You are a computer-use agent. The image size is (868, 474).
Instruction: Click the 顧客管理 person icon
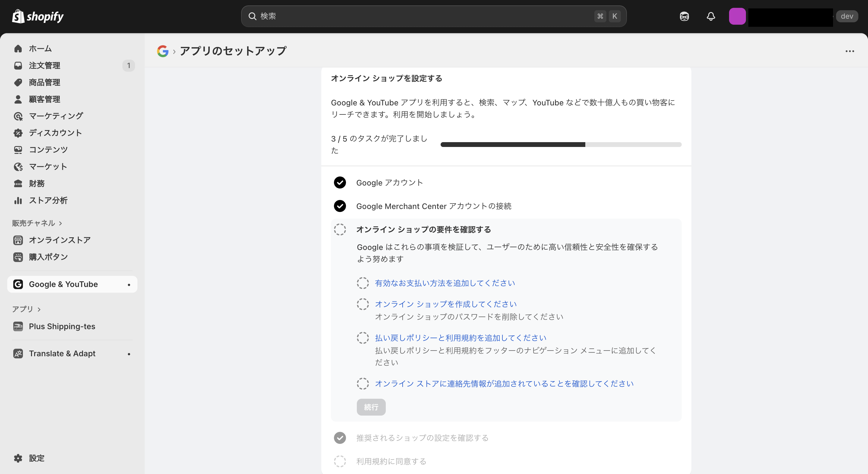coord(18,99)
